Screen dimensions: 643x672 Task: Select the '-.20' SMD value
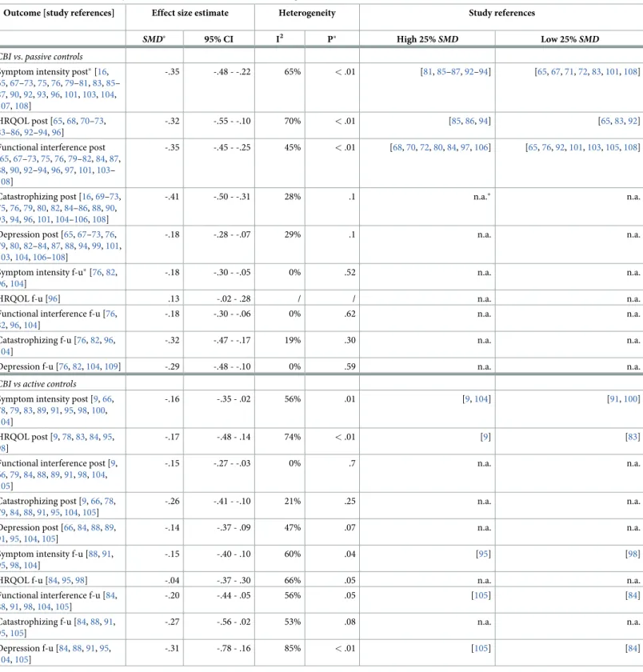[x=172, y=595]
